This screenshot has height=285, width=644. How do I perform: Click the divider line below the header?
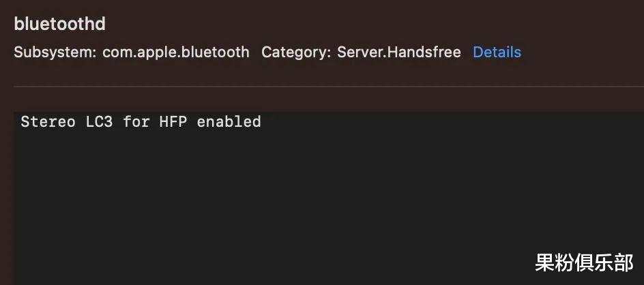point(327,87)
